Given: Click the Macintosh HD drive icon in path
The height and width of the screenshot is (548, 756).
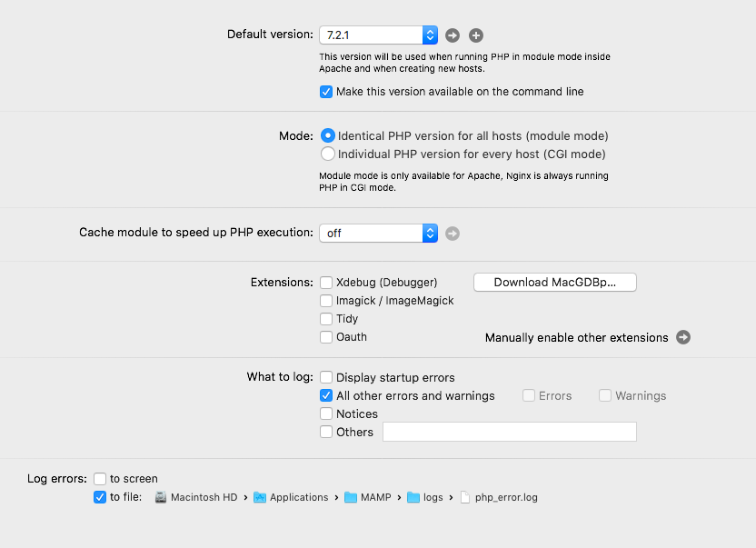Looking at the screenshot, I should point(161,497).
